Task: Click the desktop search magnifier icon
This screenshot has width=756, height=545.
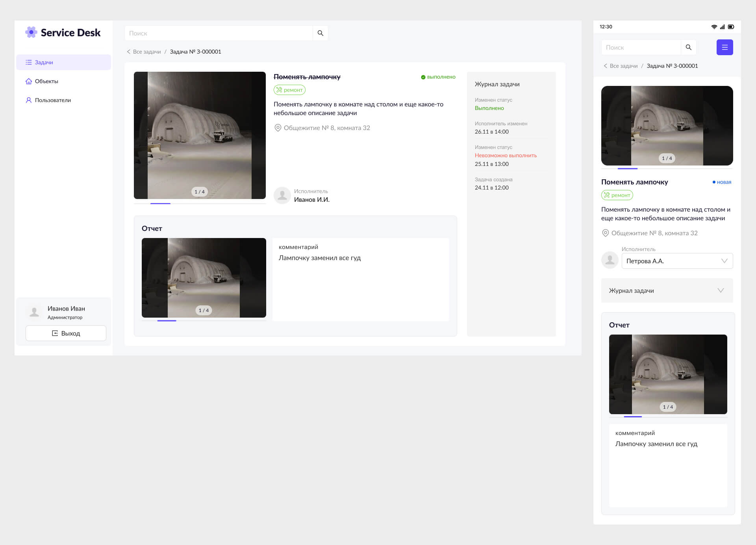Action: click(x=320, y=33)
